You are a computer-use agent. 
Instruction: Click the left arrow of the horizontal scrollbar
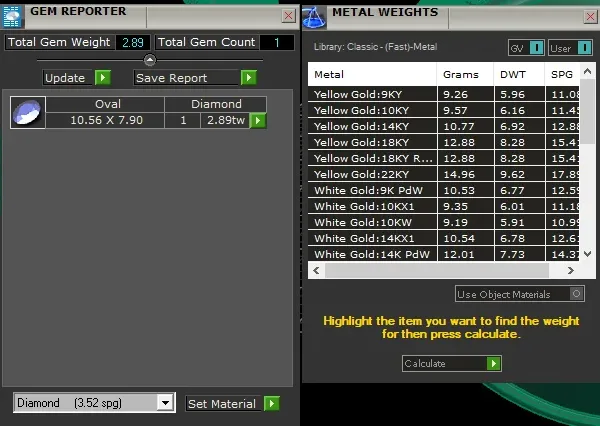[316, 271]
